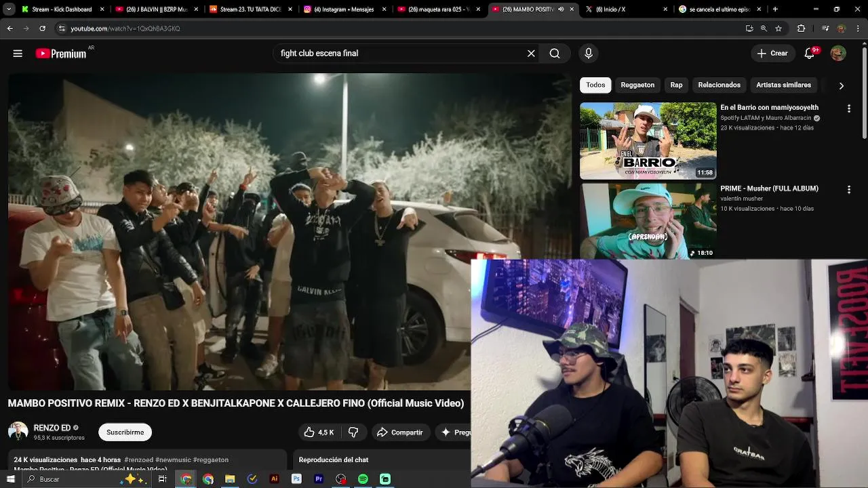Open Chrome three-dot menu
Viewport: 868px width, 488px height.
tap(858, 28)
